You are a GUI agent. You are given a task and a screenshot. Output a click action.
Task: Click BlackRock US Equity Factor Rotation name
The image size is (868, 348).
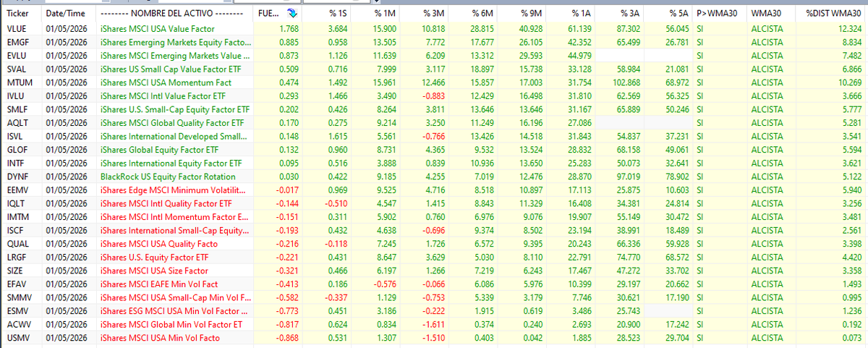click(168, 177)
